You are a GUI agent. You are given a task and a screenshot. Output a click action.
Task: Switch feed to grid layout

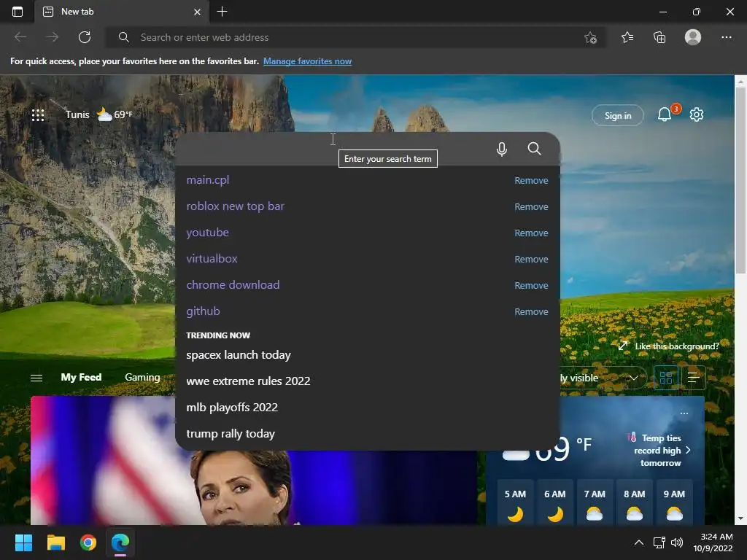[x=665, y=378]
